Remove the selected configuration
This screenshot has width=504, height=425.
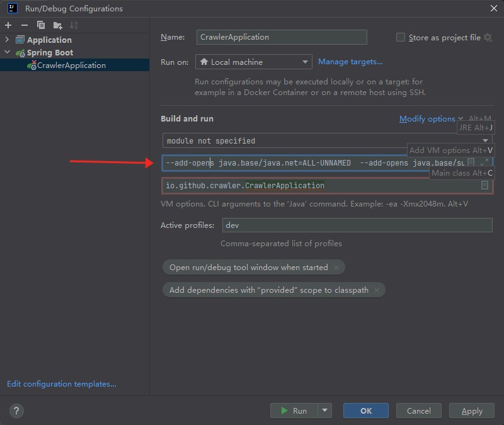(25, 25)
